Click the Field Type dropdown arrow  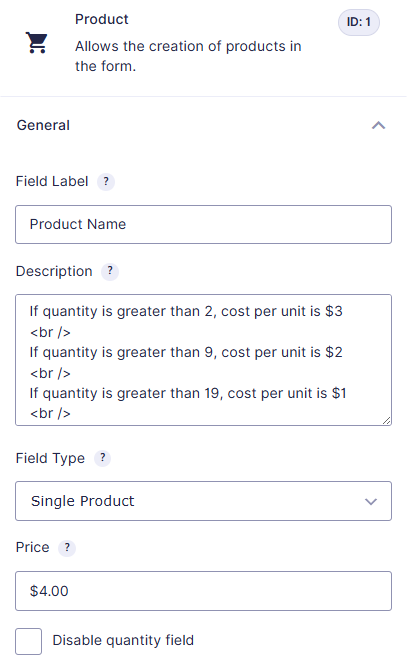[x=371, y=502]
